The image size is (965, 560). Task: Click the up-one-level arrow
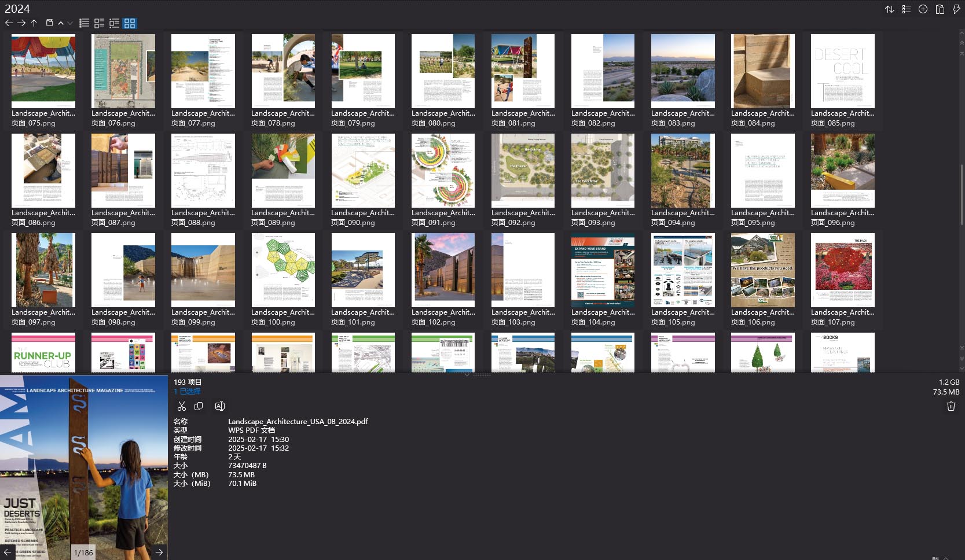(x=34, y=23)
